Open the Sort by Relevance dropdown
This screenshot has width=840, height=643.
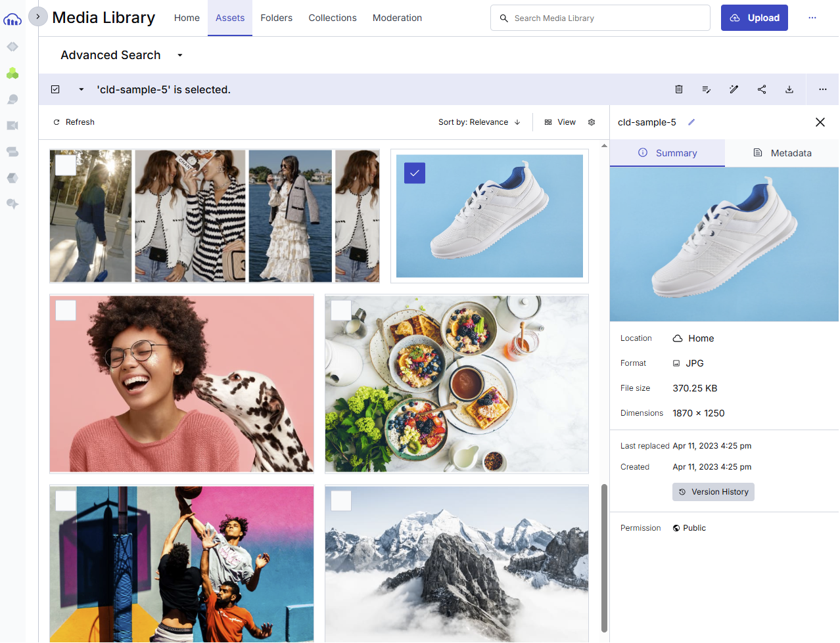[x=479, y=122]
